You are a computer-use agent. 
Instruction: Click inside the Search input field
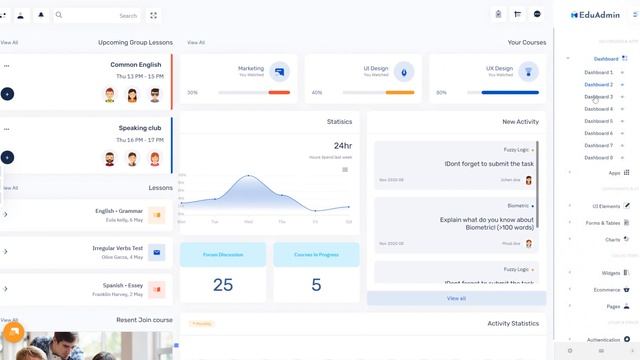(x=98, y=16)
